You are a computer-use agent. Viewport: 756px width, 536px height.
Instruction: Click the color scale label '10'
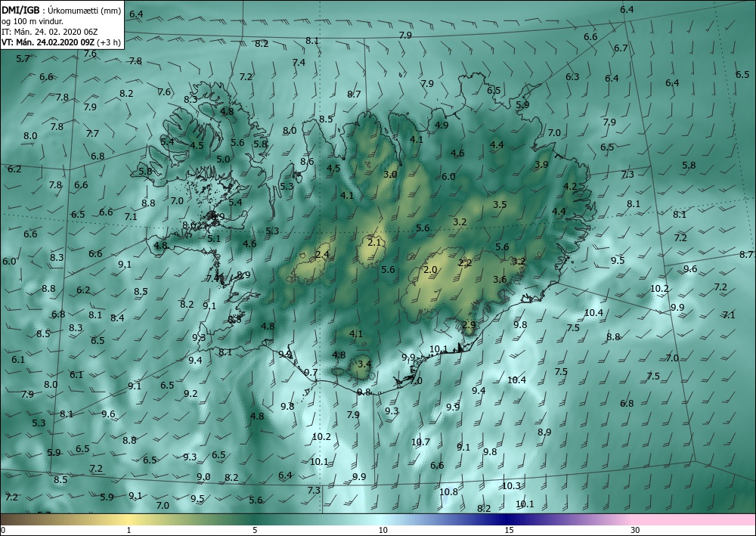(x=383, y=530)
